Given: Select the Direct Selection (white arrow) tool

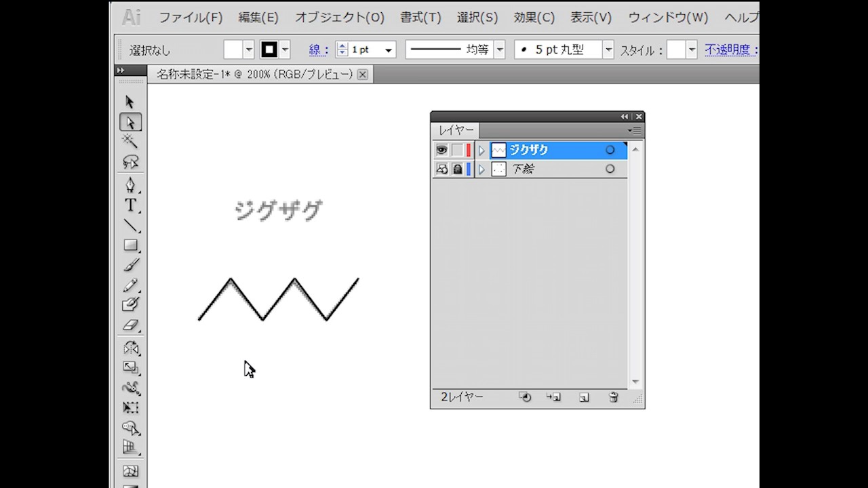Looking at the screenshot, I should (130, 122).
